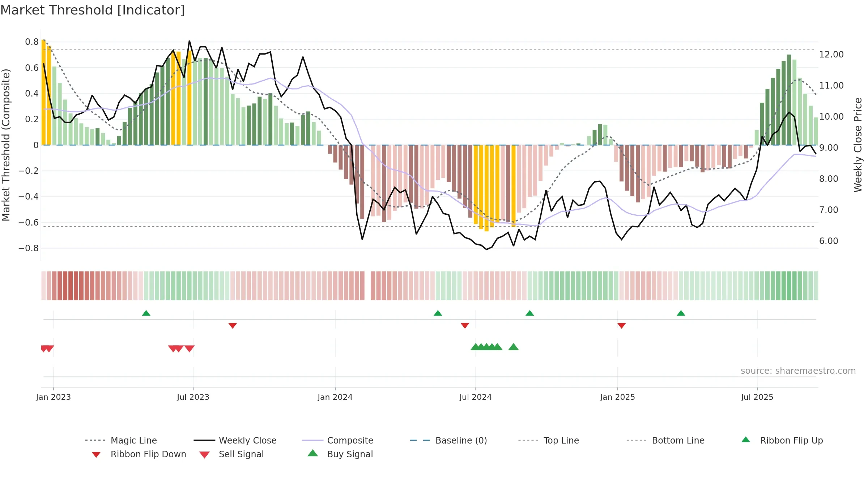Click the lavender Composite legend line sample
The width and height of the screenshot is (868, 488).
point(312,440)
